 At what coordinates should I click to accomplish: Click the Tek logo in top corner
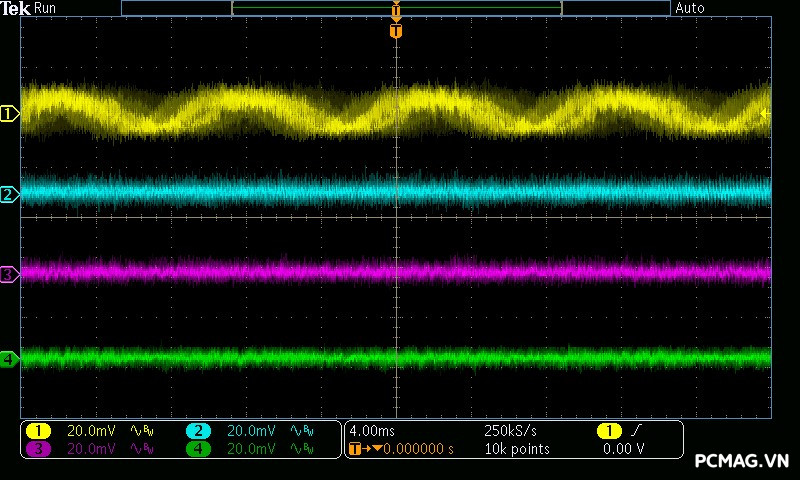point(16,8)
